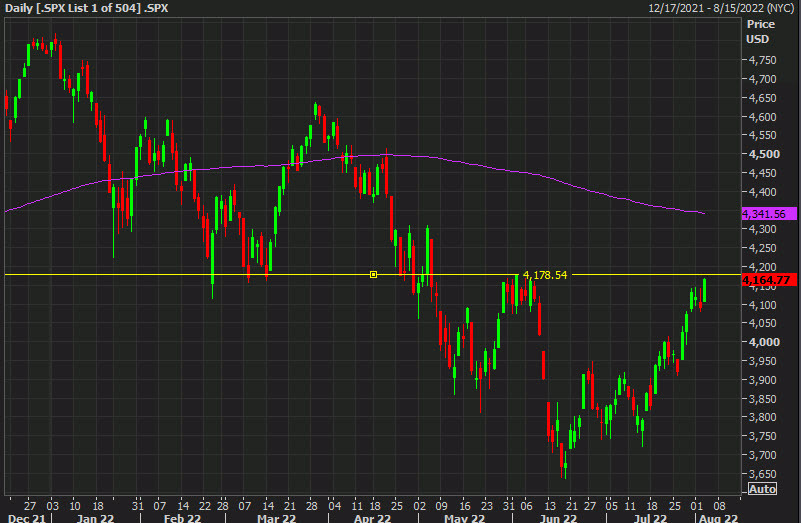The height and width of the screenshot is (523, 801).
Task: Click the 3,650 price axis label
Action: [x=763, y=473]
